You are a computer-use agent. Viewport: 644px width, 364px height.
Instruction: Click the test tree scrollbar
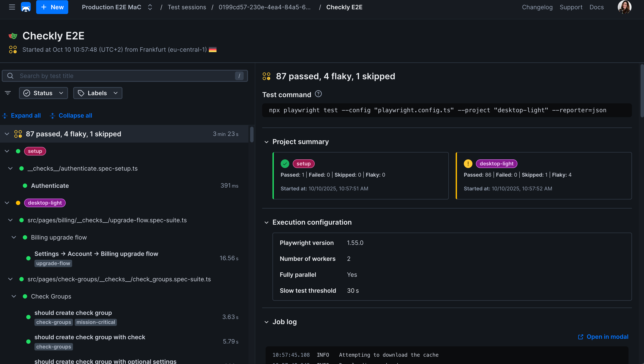252,134
